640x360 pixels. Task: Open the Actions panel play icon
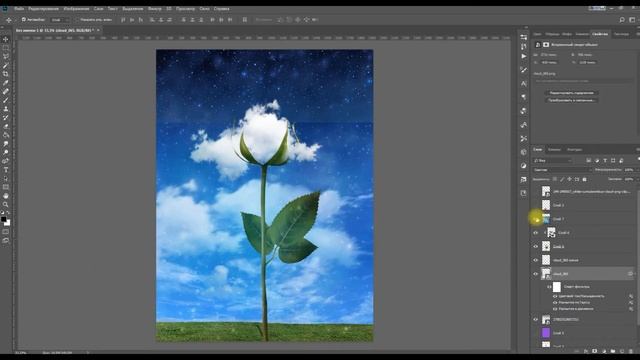click(524, 56)
